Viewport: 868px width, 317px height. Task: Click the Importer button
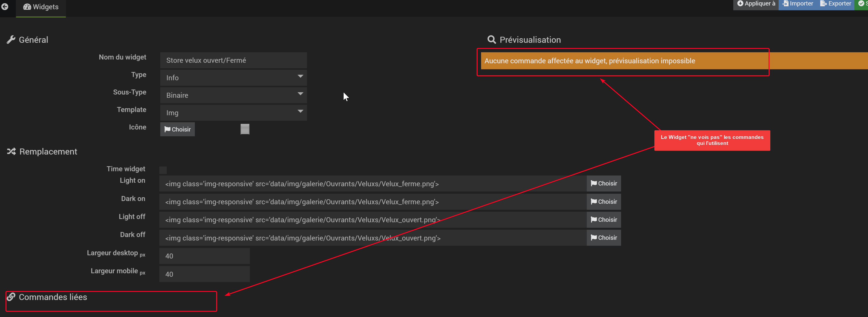pyautogui.click(x=798, y=4)
